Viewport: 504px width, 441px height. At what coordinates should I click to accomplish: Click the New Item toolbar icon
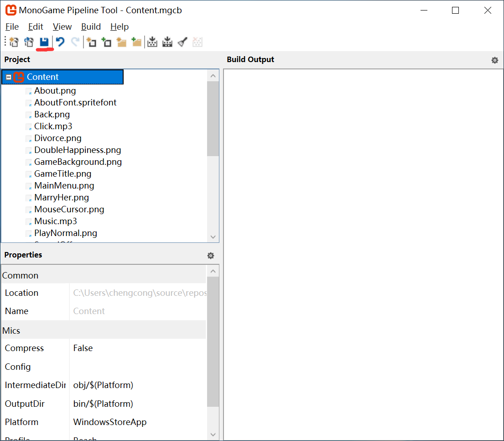[x=91, y=42]
